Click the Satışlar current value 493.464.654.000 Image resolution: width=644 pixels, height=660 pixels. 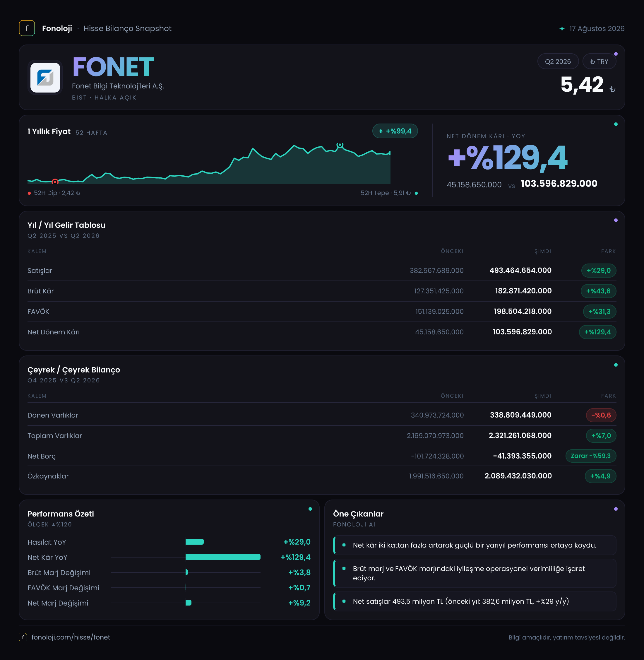(520, 270)
